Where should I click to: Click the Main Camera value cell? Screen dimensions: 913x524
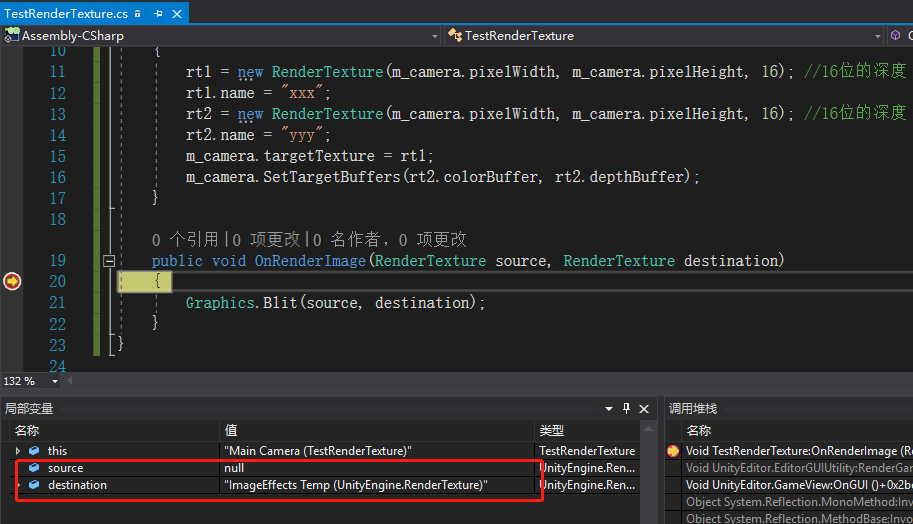[x=377, y=451]
